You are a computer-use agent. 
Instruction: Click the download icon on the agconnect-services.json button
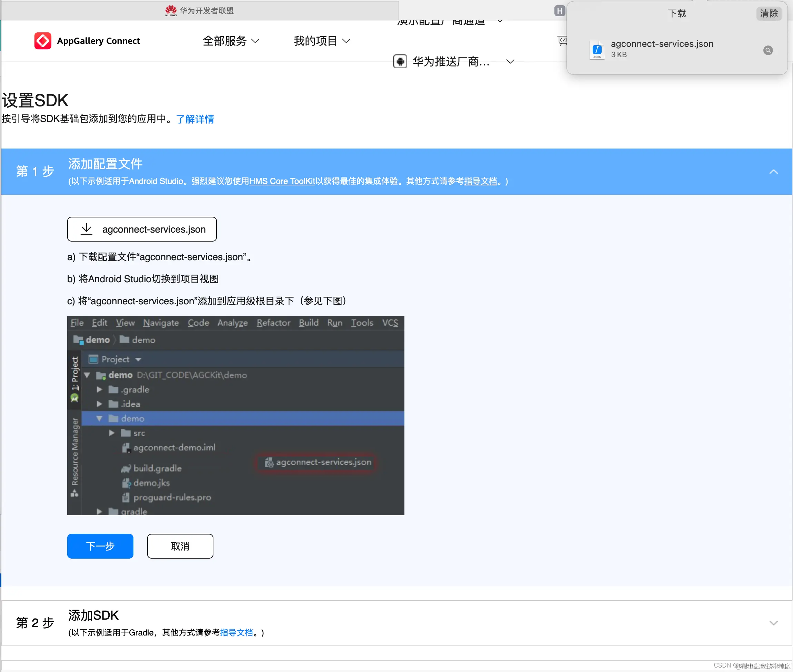pos(86,229)
